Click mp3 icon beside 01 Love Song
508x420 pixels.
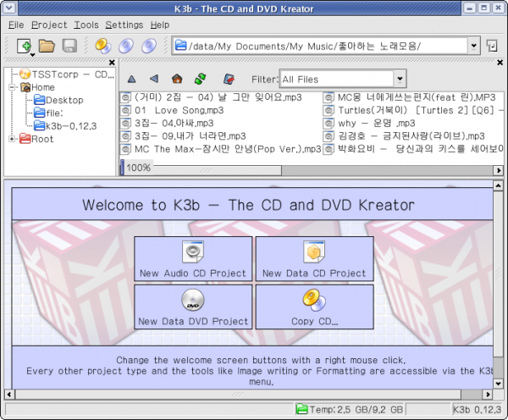125,111
